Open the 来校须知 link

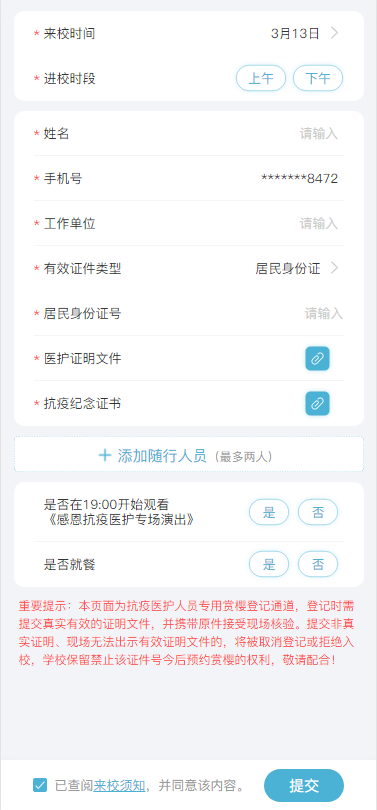pyautogui.click(x=119, y=786)
